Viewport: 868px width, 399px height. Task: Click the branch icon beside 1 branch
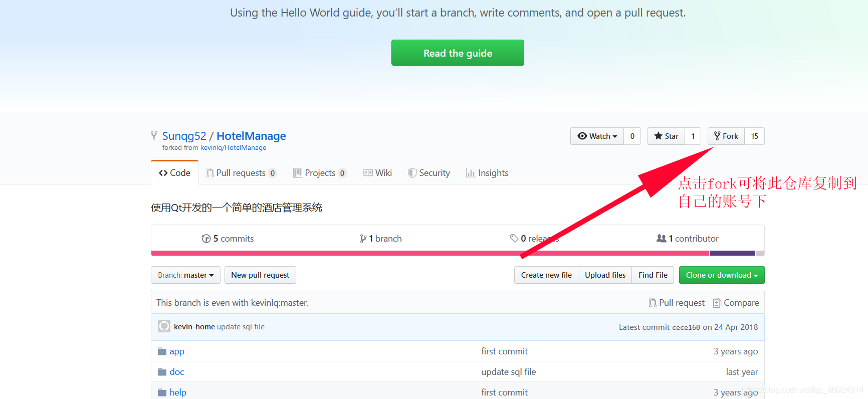coord(363,239)
